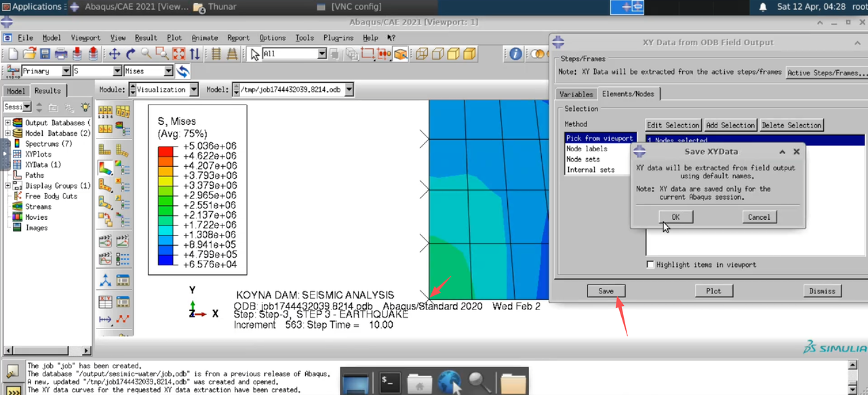The image size is (868, 395).
Task: Click the Auto-Fit View icon
Action: [x=178, y=54]
